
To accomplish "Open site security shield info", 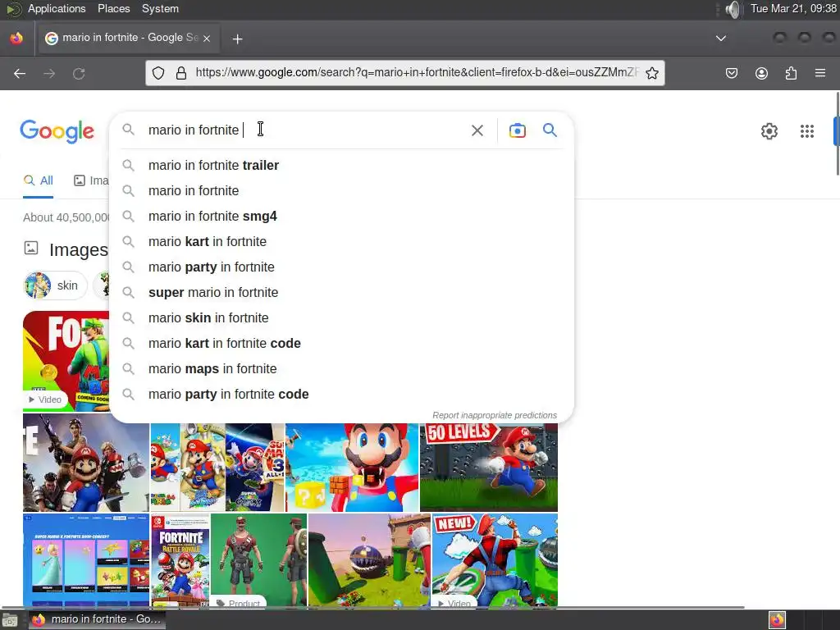I will click(158, 73).
